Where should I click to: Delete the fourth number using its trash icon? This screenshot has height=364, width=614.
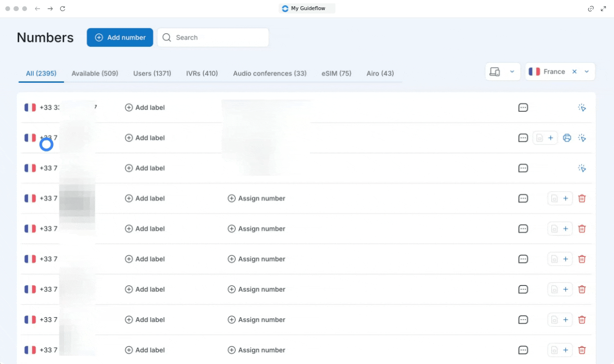(x=582, y=198)
